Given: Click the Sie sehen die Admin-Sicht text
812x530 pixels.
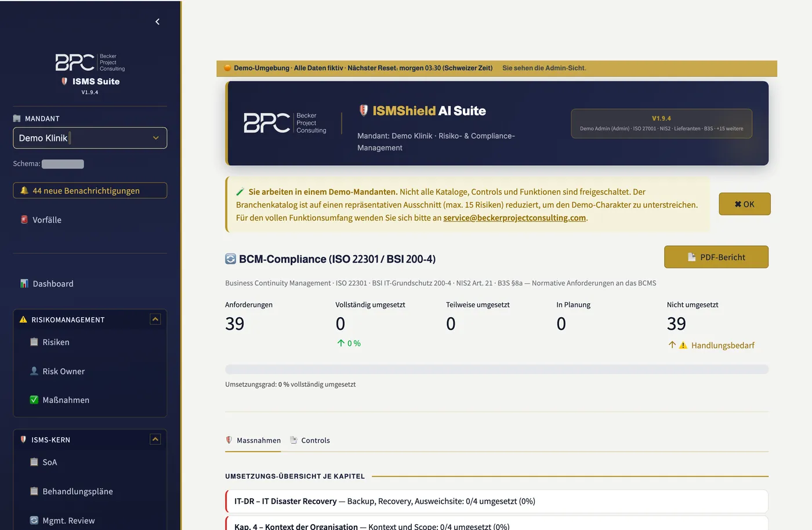Looking at the screenshot, I should click(544, 68).
